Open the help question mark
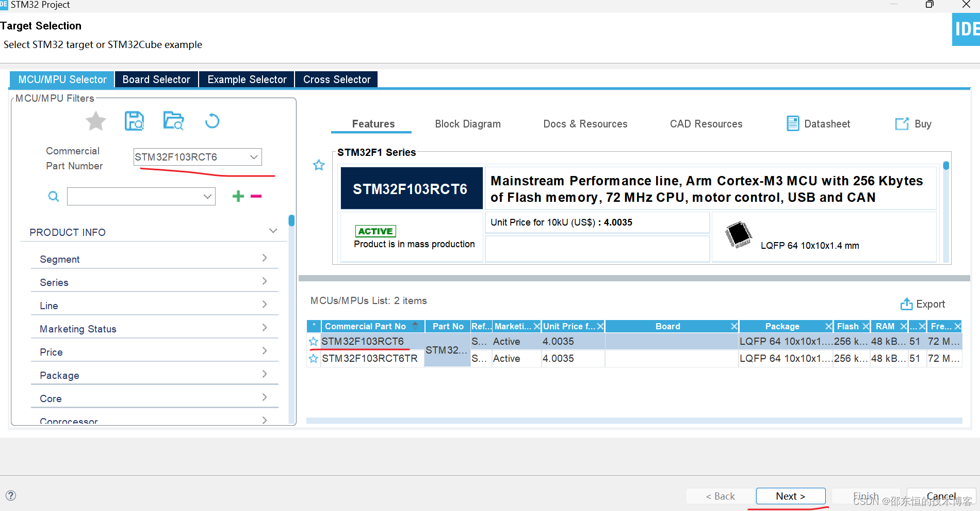This screenshot has width=980, height=511. coord(11,496)
